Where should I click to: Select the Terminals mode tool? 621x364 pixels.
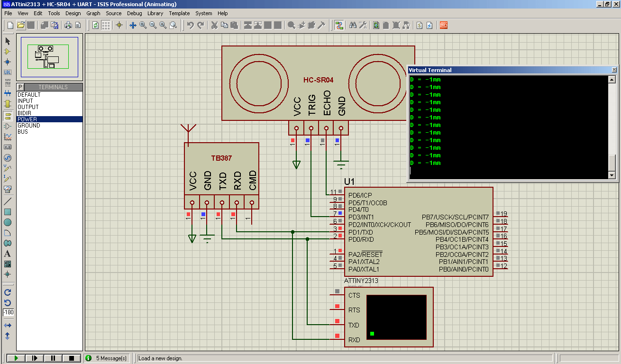tap(8, 116)
